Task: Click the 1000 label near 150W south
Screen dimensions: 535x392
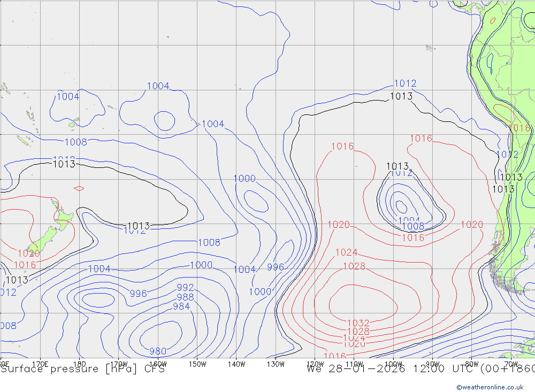Action: coord(201,265)
